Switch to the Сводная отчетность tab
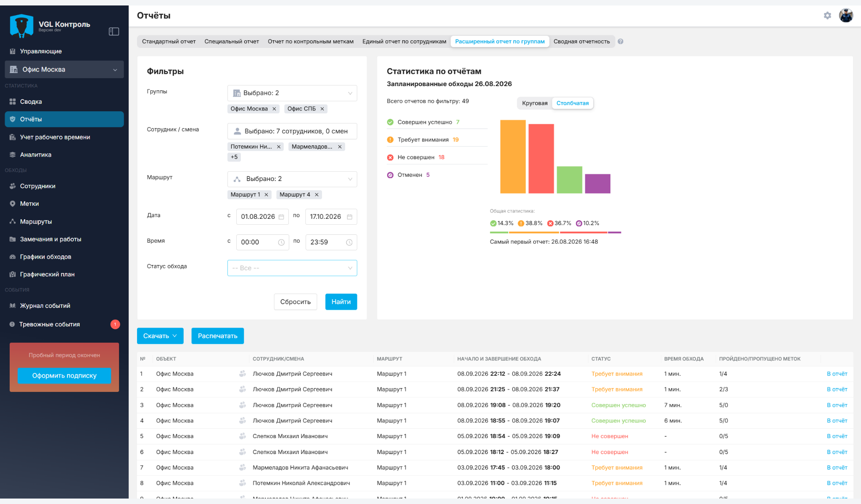This screenshot has height=504, width=861. click(x=581, y=42)
